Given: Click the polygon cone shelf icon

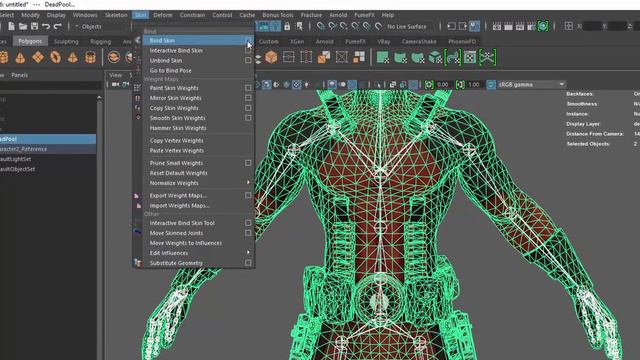Looking at the screenshot, I should pyautogui.click(x=20, y=58).
